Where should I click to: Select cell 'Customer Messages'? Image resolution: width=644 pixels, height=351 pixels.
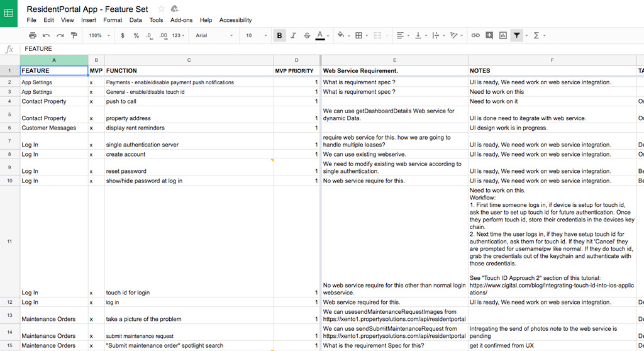point(54,128)
